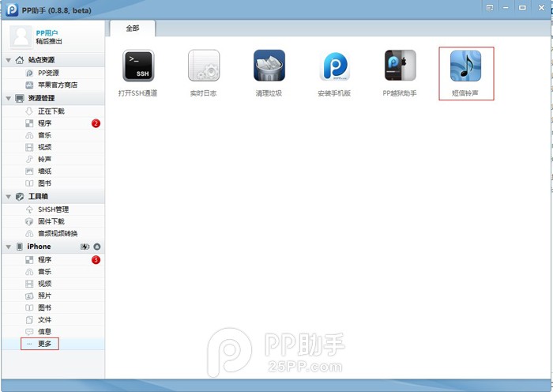Collapse the 资源管理 section
This screenshot has width=553, height=392.
pos(9,99)
